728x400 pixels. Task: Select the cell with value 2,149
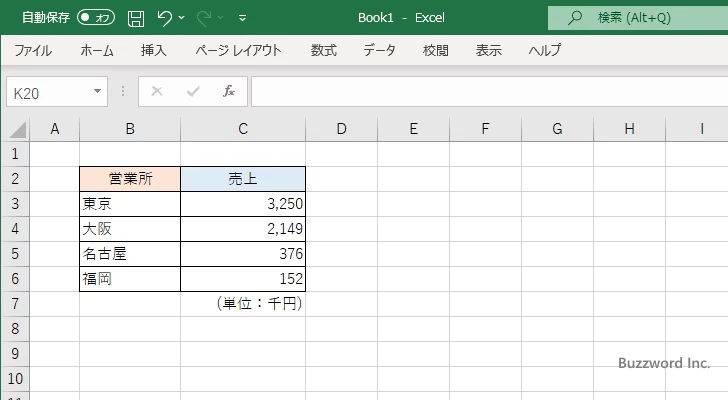[x=243, y=229]
